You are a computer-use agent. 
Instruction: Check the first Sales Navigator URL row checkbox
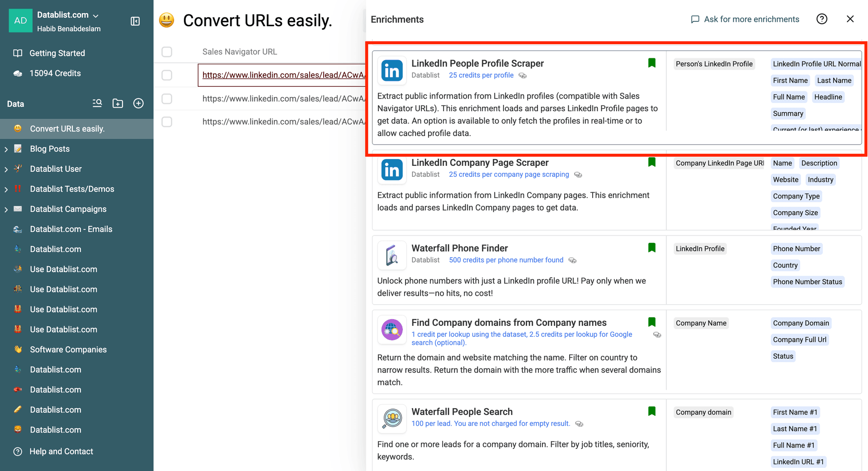tap(166, 75)
